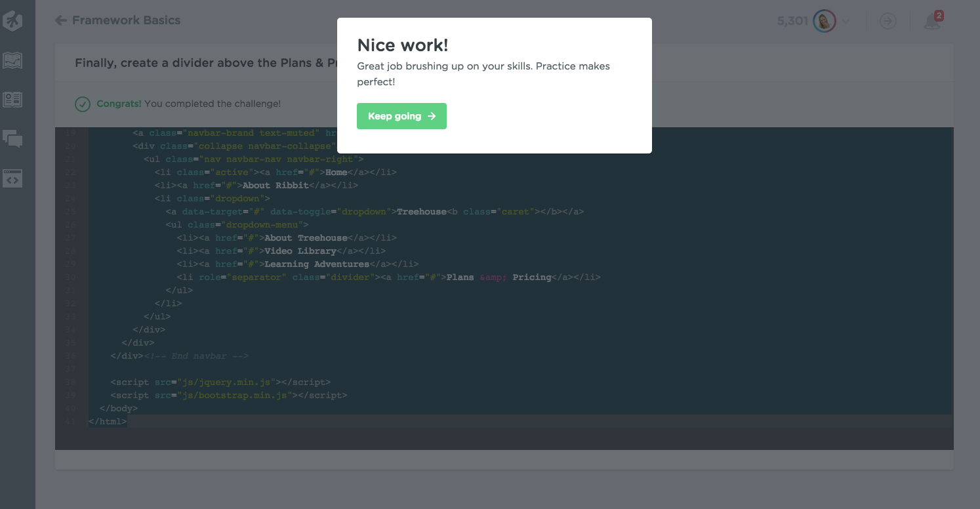The height and width of the screenshot is (509, 980).
Task: Open the Library book icon in sidebar
Action: tap(12, 100)
